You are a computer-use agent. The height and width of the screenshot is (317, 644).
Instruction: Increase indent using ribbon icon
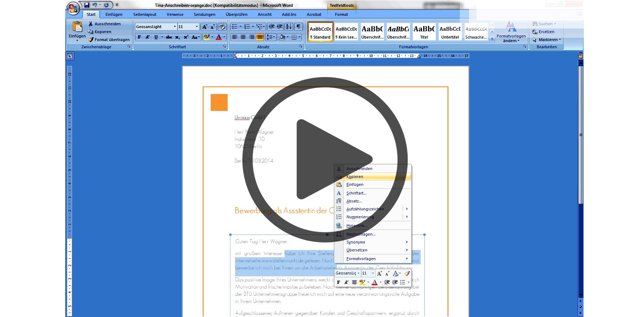pyautogui.click(x=279, y=27)
